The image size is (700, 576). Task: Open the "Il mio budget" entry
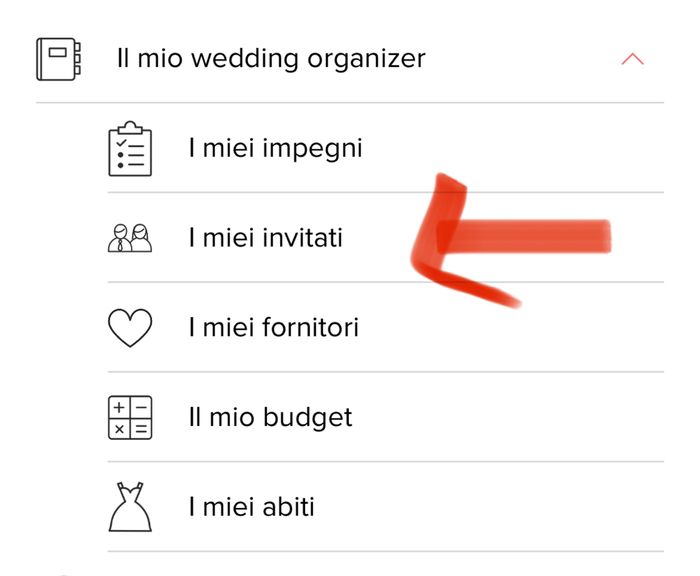[270, 417]
